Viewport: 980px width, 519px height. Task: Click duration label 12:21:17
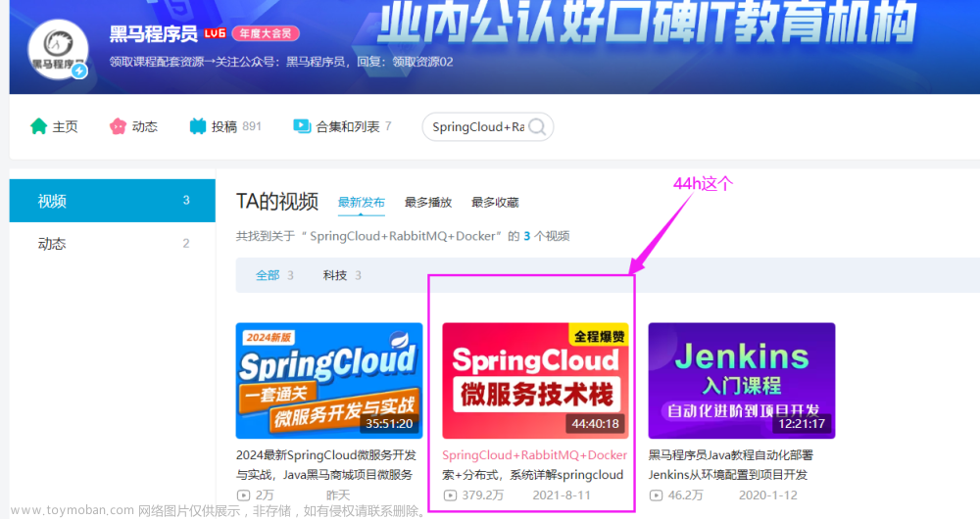802,423
